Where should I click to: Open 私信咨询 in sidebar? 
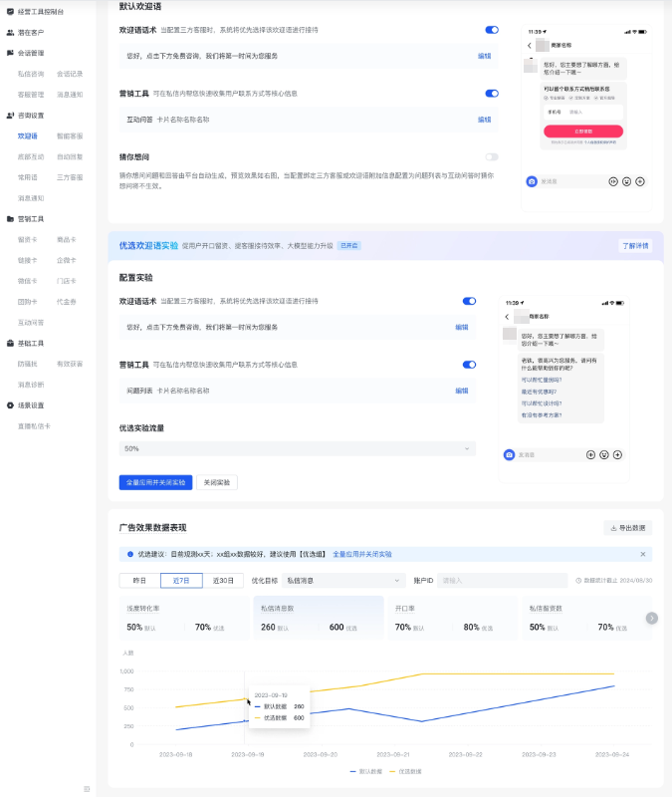[31, 74]
